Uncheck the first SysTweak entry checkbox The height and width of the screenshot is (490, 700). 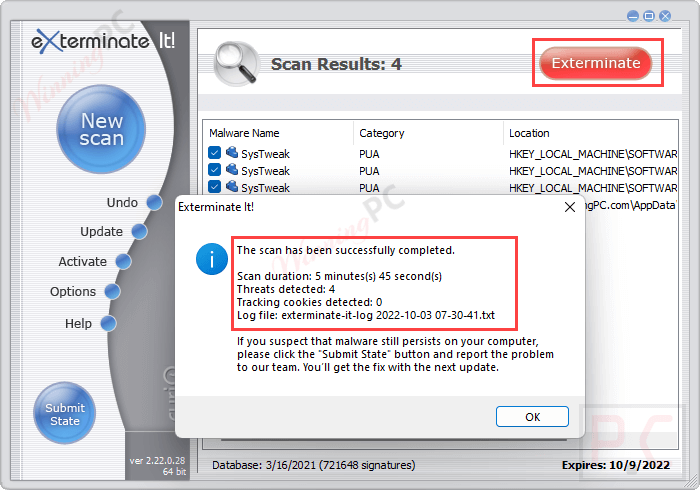(214, 153)
